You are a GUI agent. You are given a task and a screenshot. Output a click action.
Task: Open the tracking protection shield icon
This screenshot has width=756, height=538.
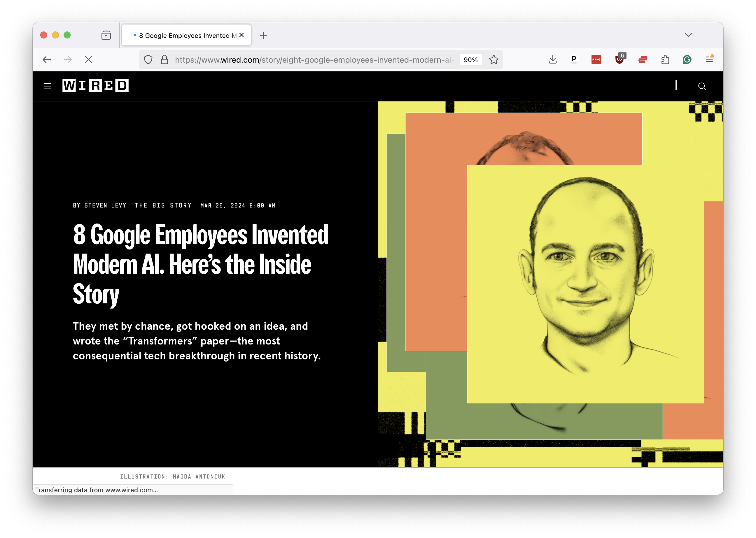[148, 60]
